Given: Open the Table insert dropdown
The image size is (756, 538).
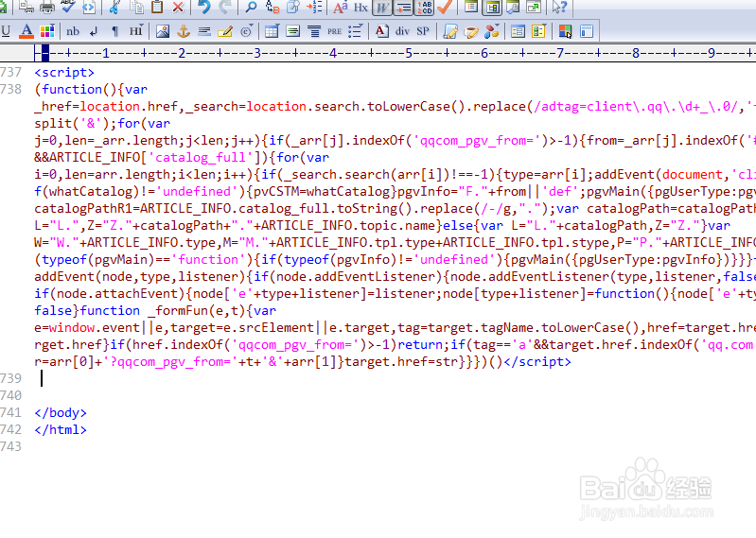Looking at the screenshot, I should [272, 31].
